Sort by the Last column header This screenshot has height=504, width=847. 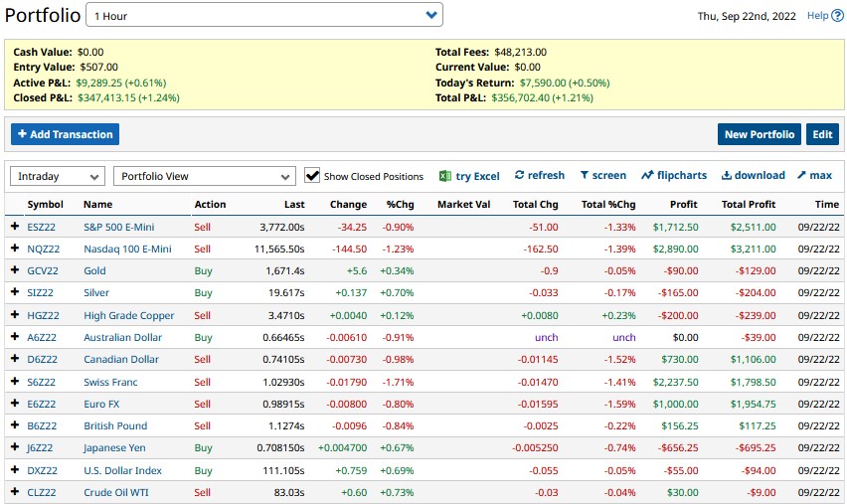point(294,204)
